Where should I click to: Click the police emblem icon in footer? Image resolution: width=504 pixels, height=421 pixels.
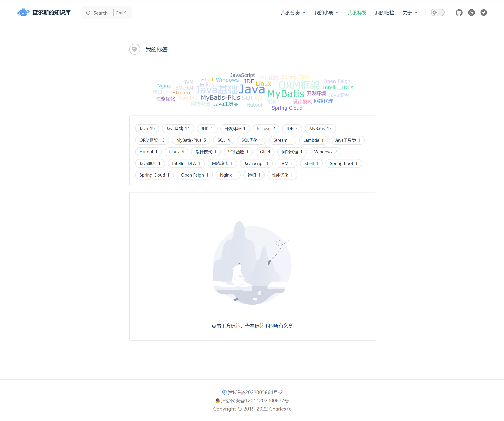point(217,400)
